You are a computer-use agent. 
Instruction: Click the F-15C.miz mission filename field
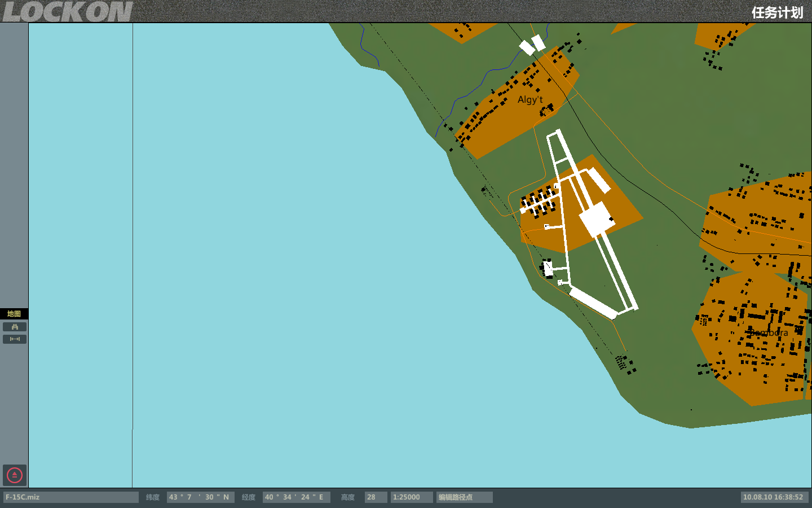click(x=70, y=497)
